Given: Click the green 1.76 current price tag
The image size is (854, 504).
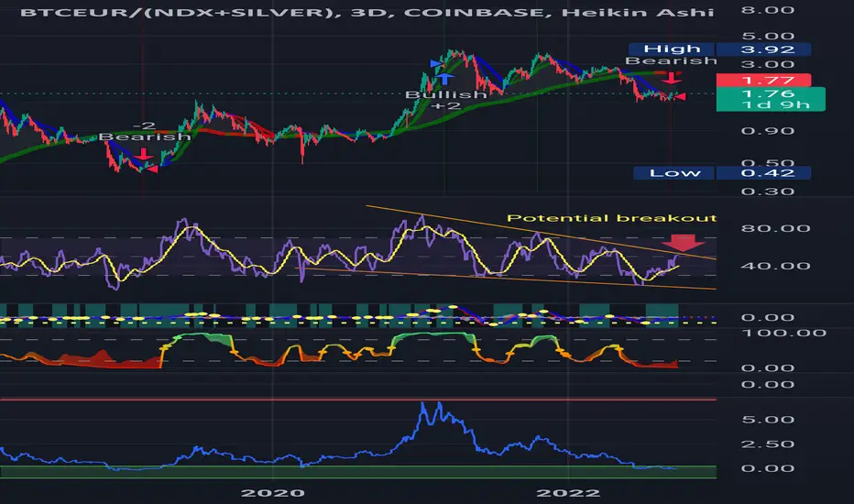Looking at the screenshot, I should click(x=770, y=93).
